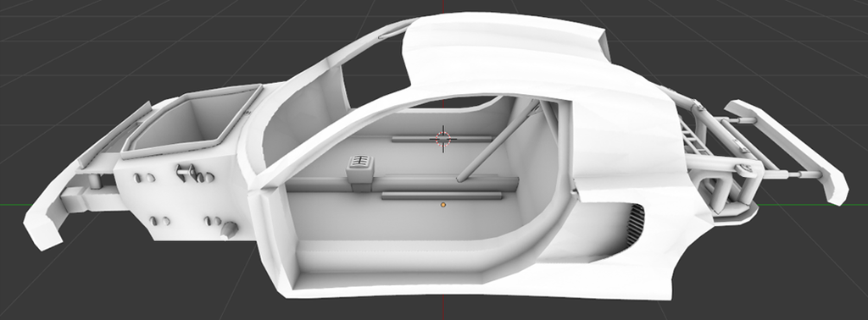Screen dimensions: 868x320
Task: Select the orange object origin dot
Action: [x=442, y=205]
